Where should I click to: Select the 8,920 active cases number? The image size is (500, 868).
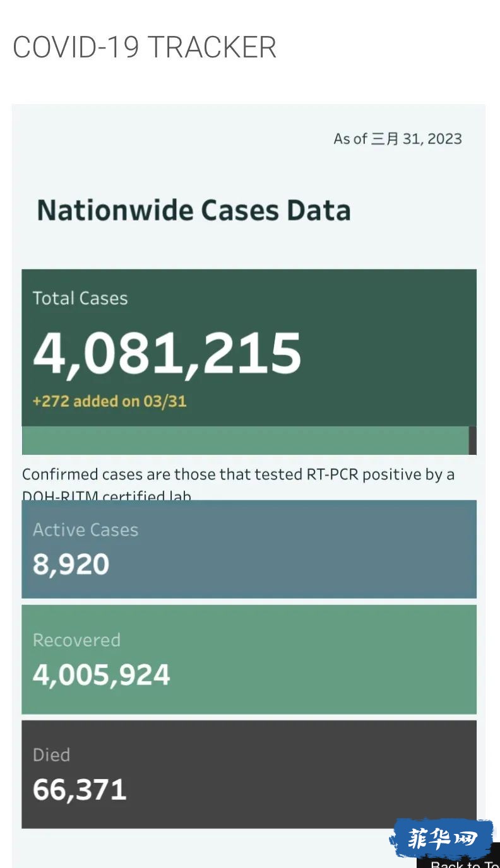(71, 564)
